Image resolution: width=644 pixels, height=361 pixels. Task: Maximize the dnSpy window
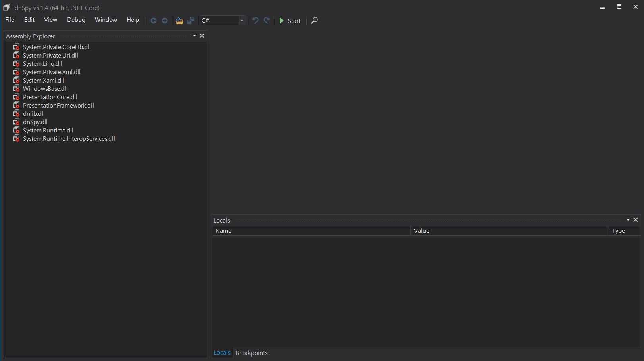coord(619,7)
